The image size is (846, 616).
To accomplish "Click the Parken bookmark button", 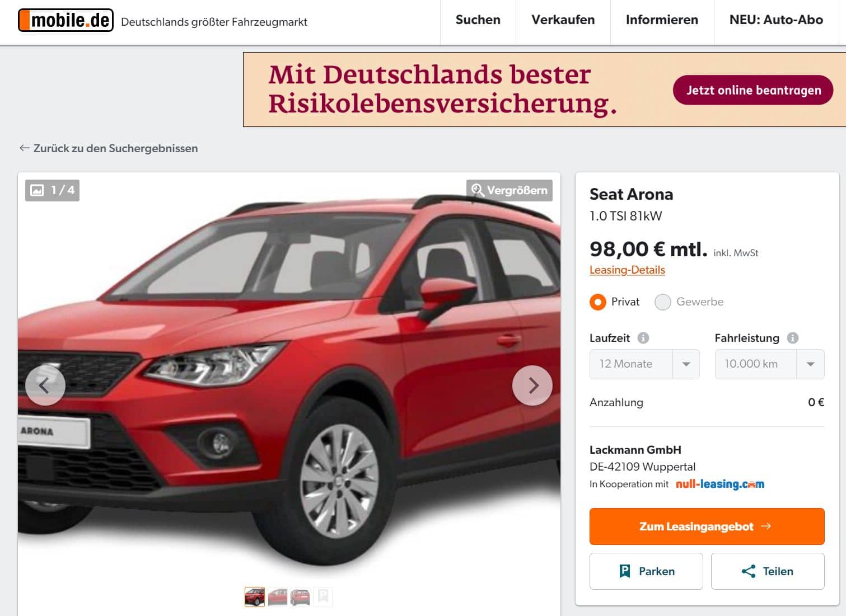I will (x=646, y=571).
